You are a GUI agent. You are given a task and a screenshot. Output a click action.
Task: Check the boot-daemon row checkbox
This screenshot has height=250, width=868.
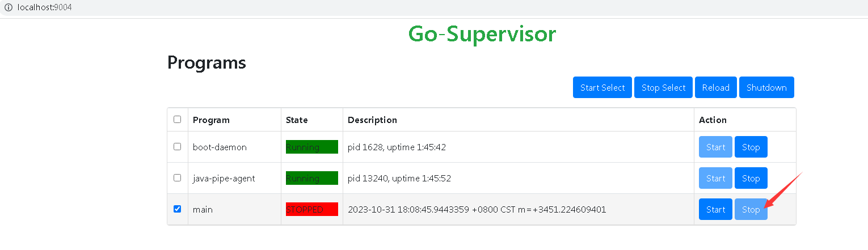point(177,146)
